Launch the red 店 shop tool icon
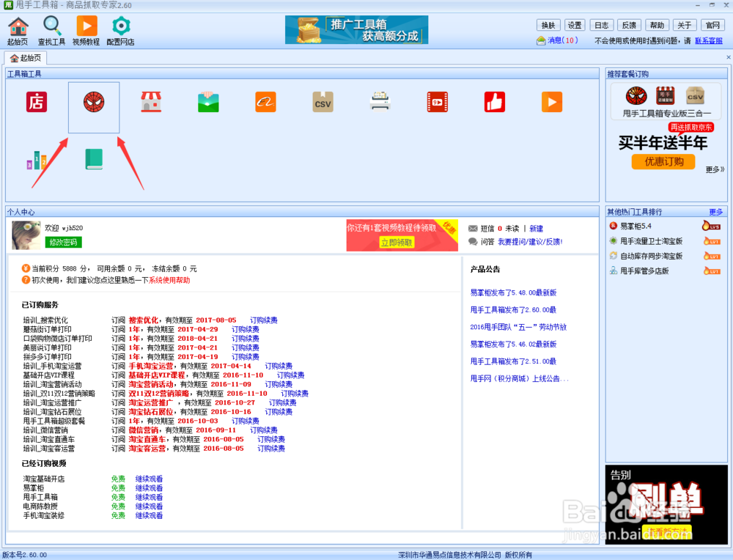Screen dimensions: 733x560 click(x=37, y=102)
